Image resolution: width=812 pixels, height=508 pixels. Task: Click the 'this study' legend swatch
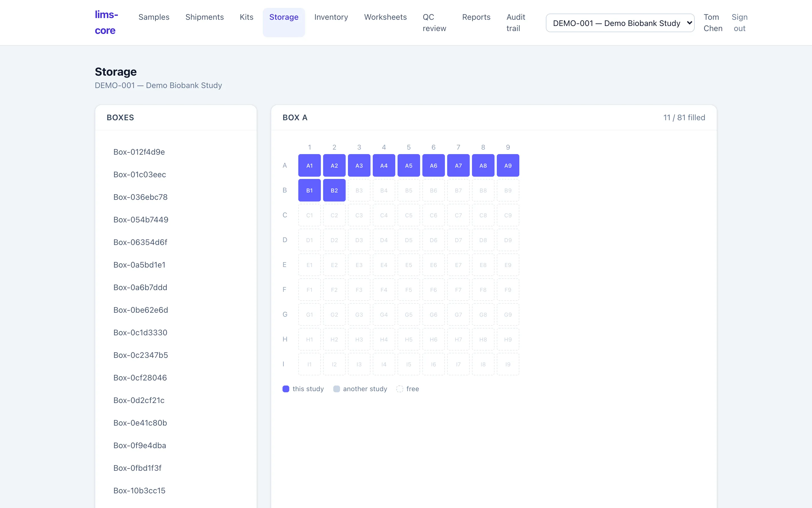click(286, 389)
